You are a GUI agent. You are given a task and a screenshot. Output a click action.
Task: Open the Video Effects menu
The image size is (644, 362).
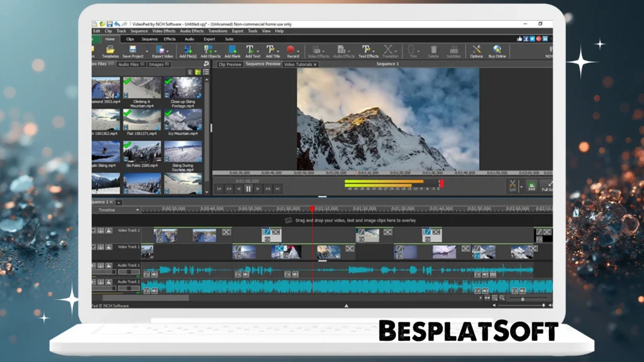164,31
